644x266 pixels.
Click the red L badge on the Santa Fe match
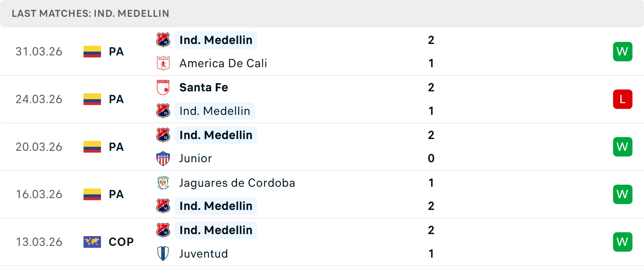[x=623, y=99]
